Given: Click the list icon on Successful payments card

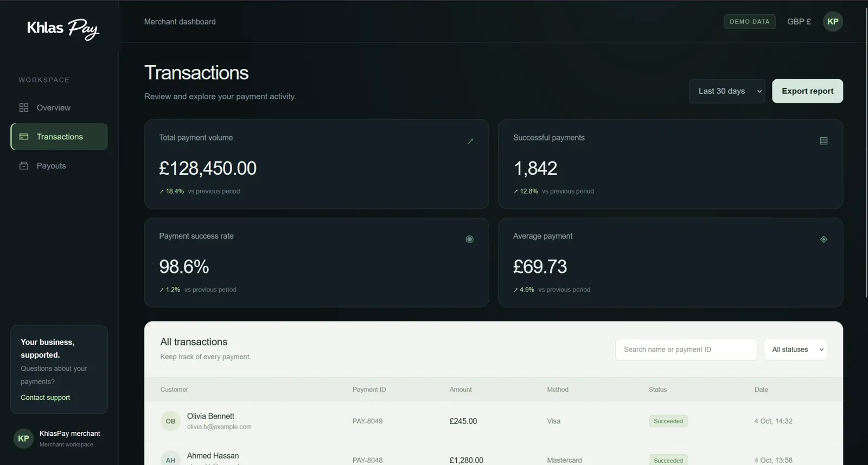Looking at the screenshot, I should point(824,141).
